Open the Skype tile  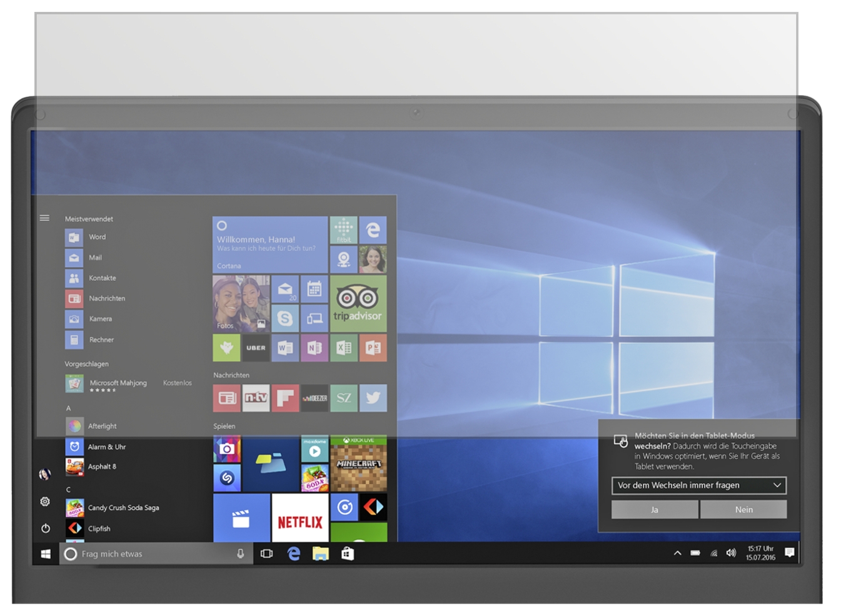[x=285, y=318]
